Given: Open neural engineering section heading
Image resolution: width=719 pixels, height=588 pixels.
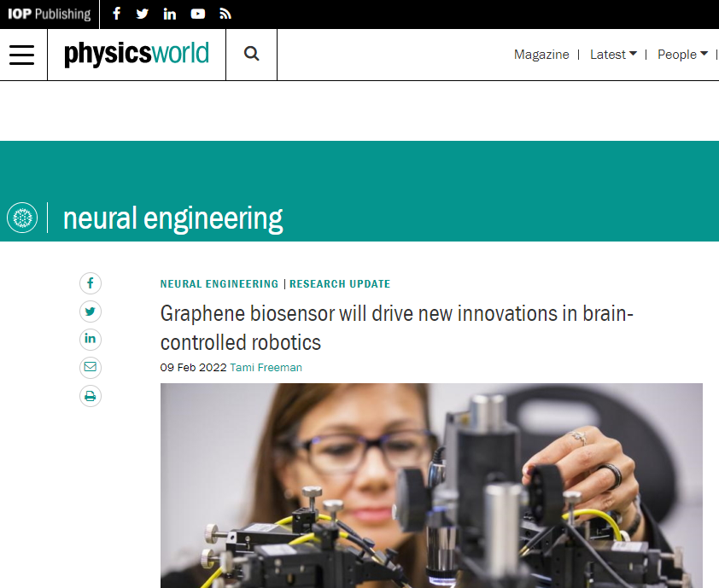Looking at the screenshot, I should coord(172,218).
